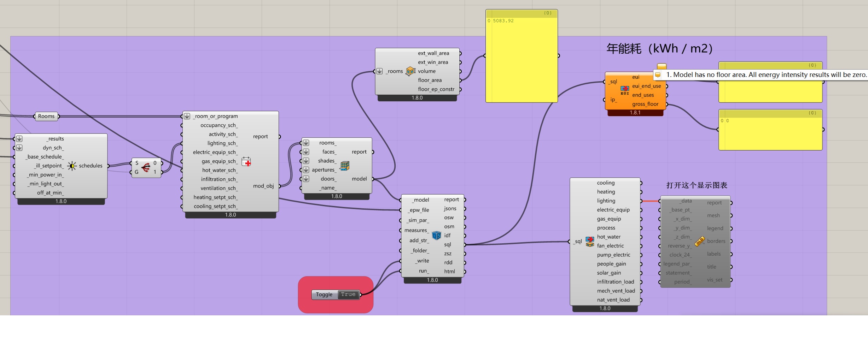Click the idf output
Screen dimensions: 868x339
(x=447, y=236)
